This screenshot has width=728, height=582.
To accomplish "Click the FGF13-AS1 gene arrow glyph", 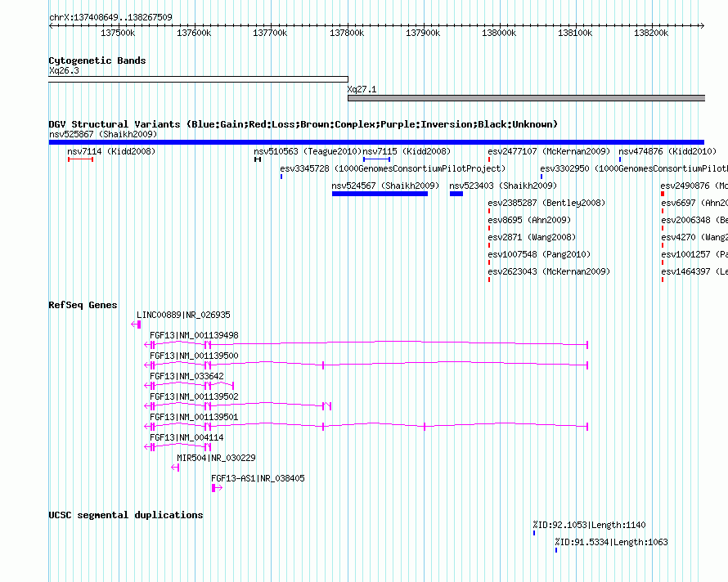I will (x=217, y=488).
